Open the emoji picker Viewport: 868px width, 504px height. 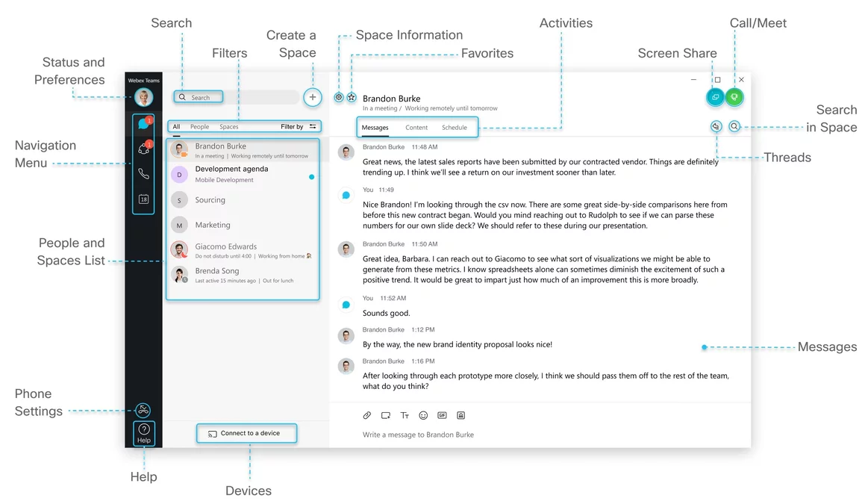423,415
